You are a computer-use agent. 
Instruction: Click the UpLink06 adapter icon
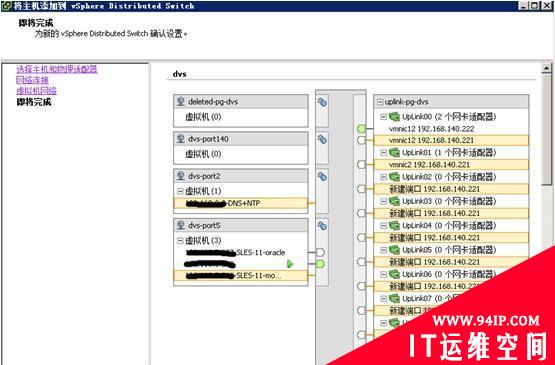pos(394,274)
